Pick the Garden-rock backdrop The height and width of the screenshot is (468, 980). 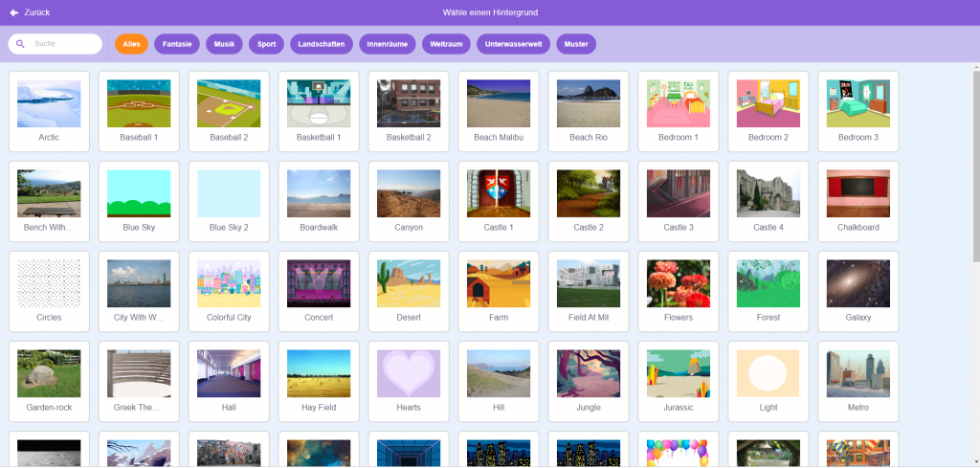coord(49,381)
